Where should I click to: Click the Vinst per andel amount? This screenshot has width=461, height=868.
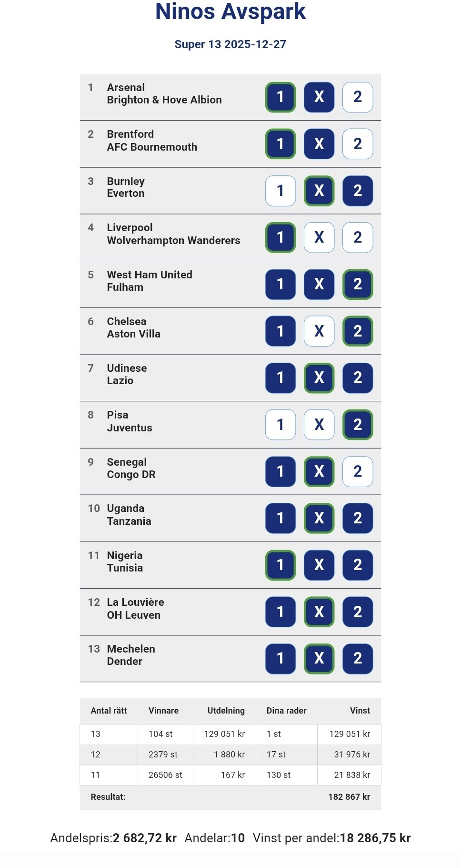[x=375, y=838]
